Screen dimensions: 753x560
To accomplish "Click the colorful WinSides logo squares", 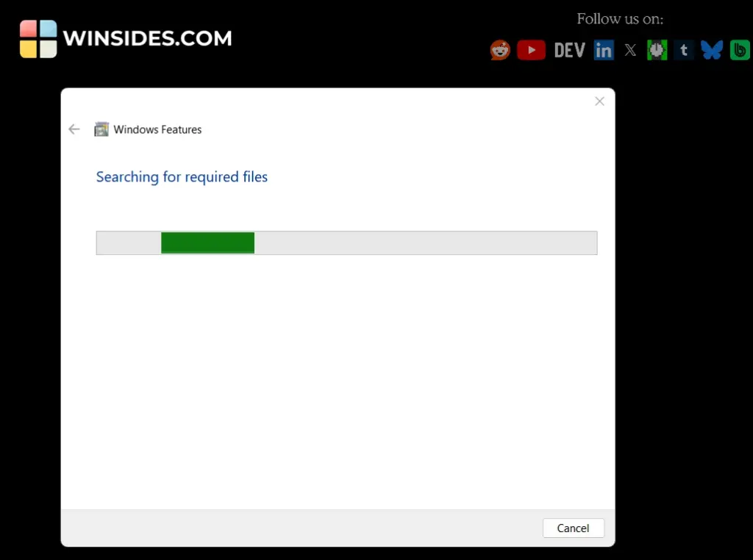I will [x=38, y=38].
